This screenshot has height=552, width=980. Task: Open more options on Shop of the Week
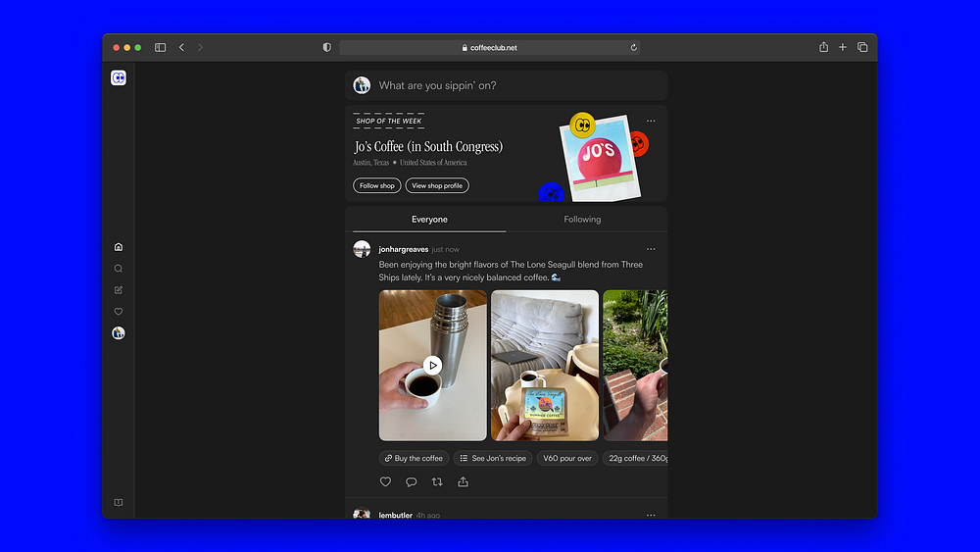pyautogui.click(x=651, y=122)
